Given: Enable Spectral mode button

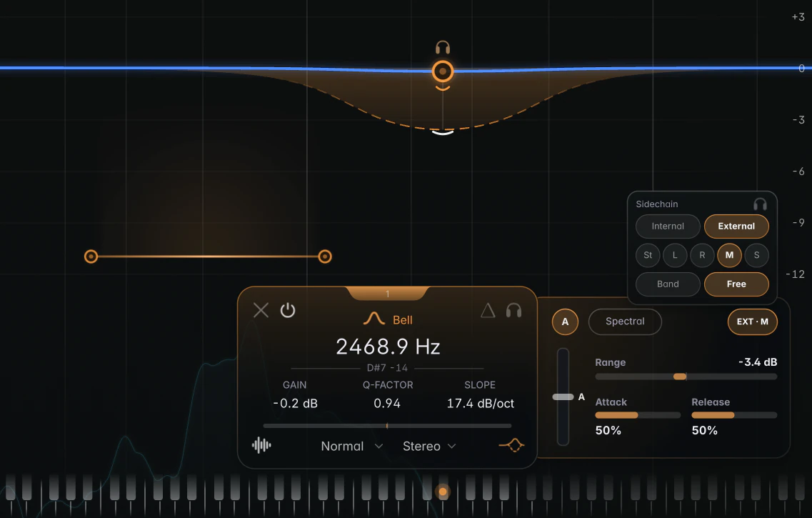Looking at the screenshot, I should [x=625, y=322].
